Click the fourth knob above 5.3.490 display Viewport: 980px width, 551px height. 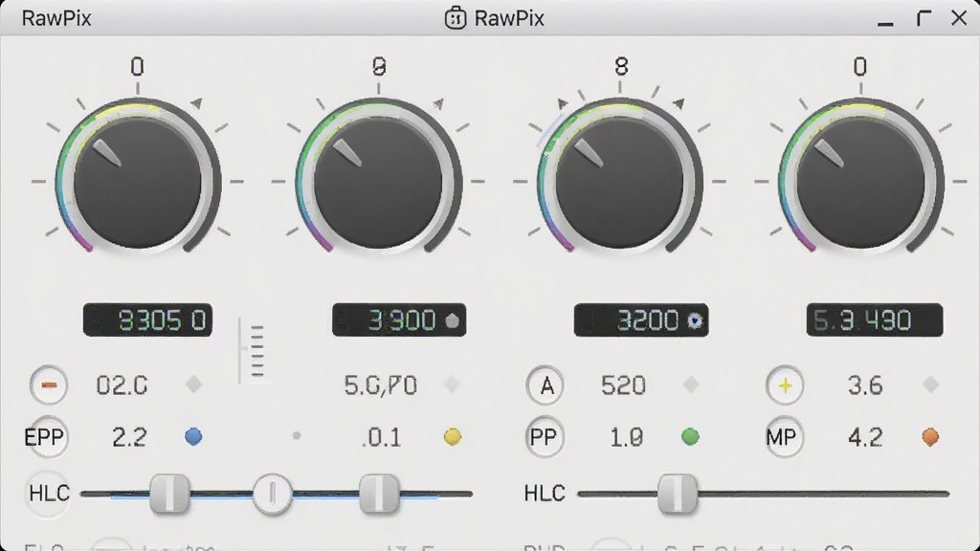[x=860, y=181]
